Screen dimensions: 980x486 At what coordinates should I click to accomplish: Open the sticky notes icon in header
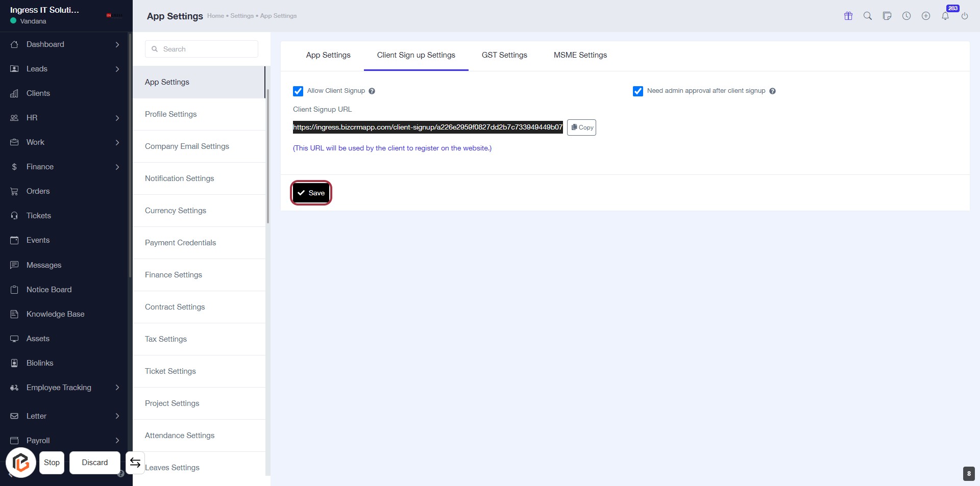pyautogui.click(x=887, y=16)
